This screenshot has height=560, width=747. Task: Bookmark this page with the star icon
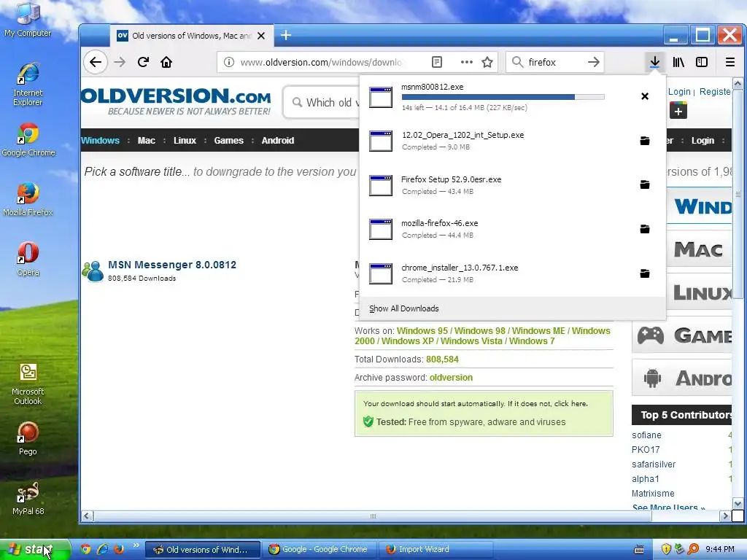pyautogui.click(x=487, y=62)
